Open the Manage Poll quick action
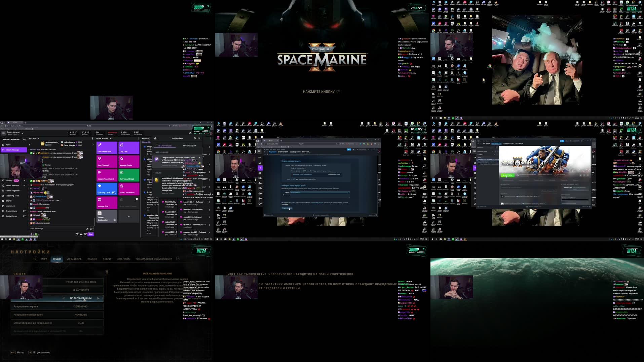This screenshot has height=362, width=644. [107, 202]
